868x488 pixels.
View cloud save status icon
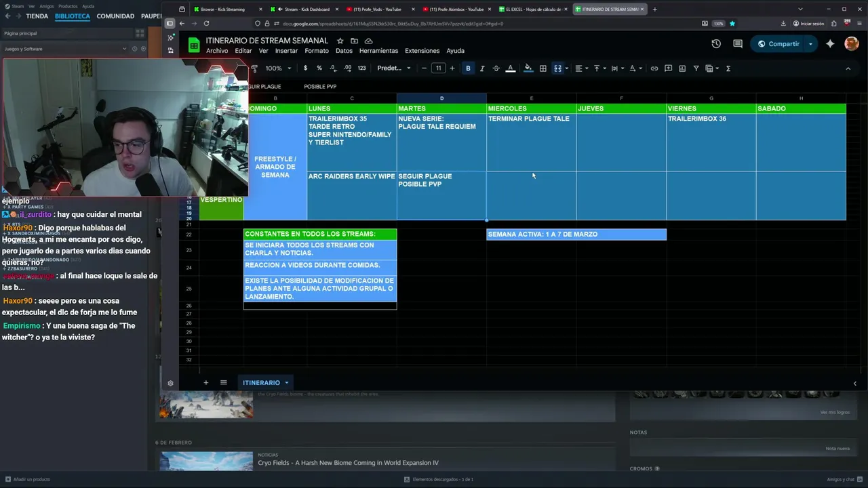coord(368,41)
